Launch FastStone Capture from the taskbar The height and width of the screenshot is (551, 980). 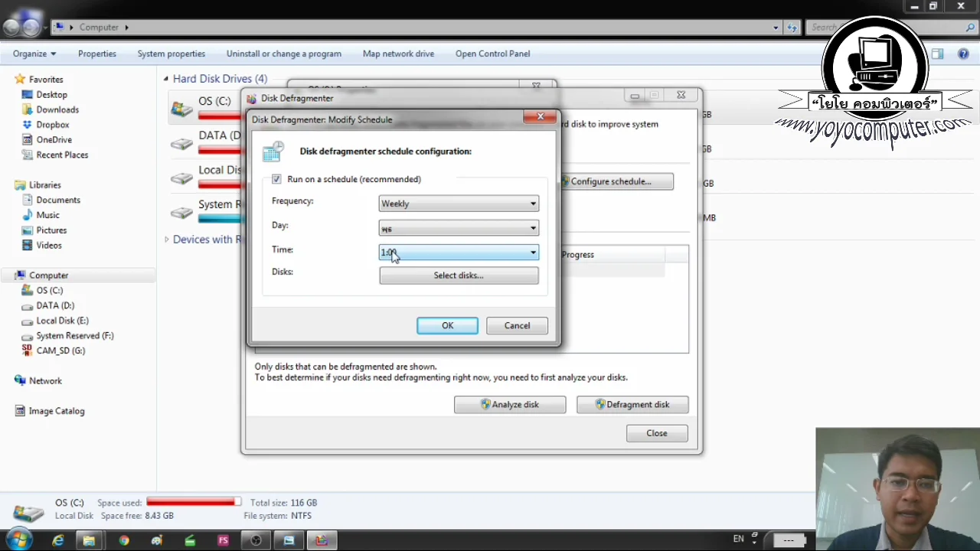point(223,540)
